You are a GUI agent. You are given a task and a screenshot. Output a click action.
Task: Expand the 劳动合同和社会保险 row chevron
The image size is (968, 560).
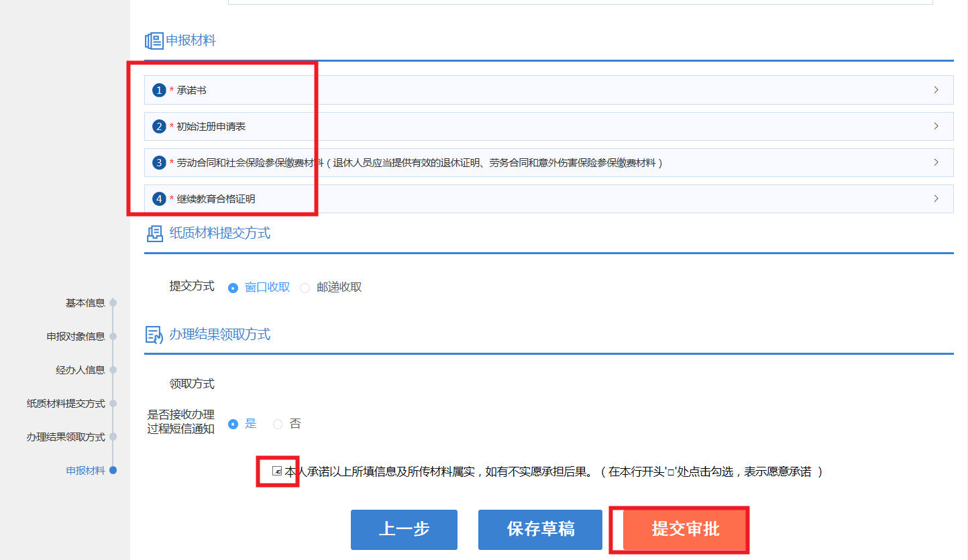[x=936, y=162]
